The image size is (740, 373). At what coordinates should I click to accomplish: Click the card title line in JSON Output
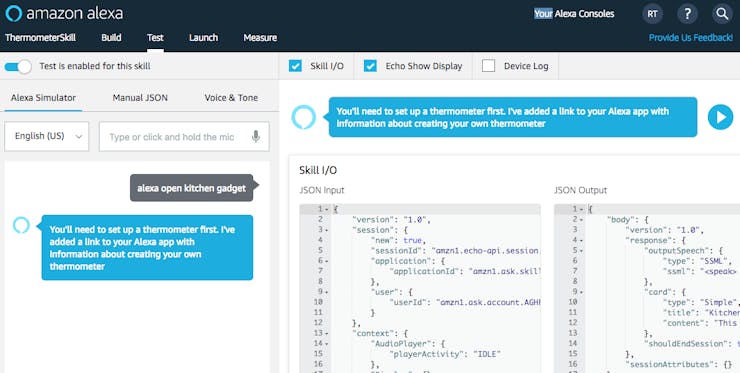pyautogui.click(x=701, y=313)
